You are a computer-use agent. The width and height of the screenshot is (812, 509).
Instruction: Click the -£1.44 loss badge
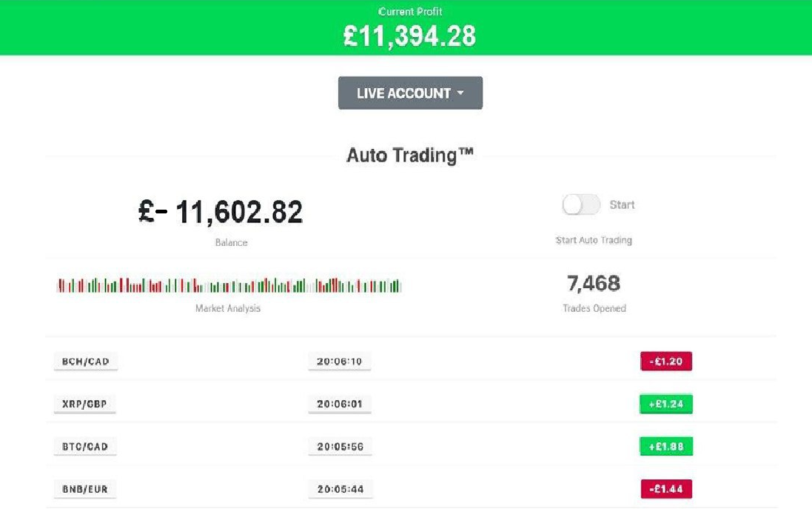coord(666,489)
